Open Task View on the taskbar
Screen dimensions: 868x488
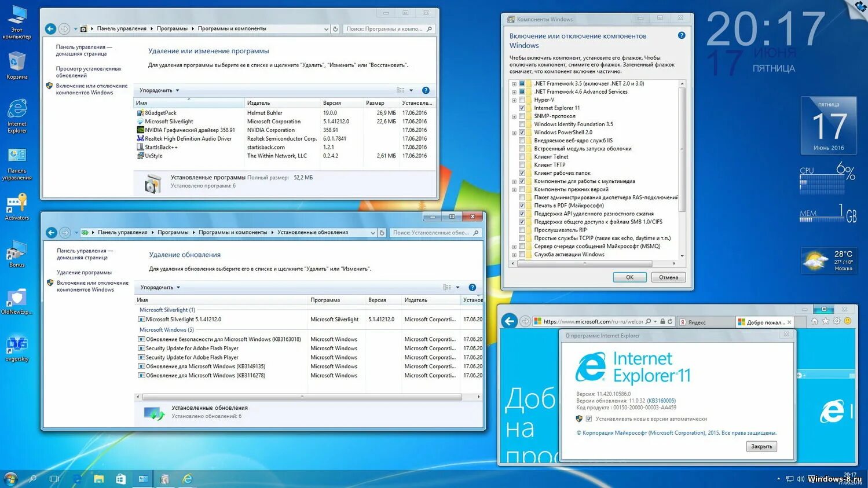[x=54, y=479]
